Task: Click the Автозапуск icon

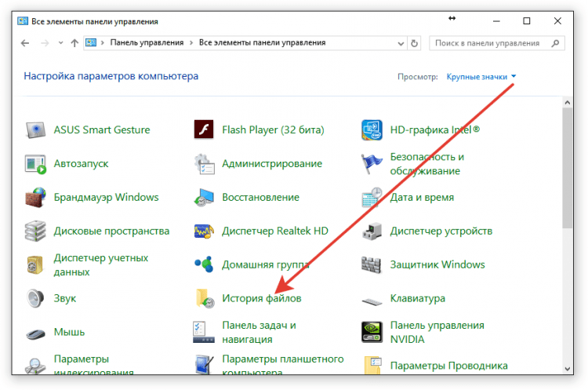Action: [35, 164]
